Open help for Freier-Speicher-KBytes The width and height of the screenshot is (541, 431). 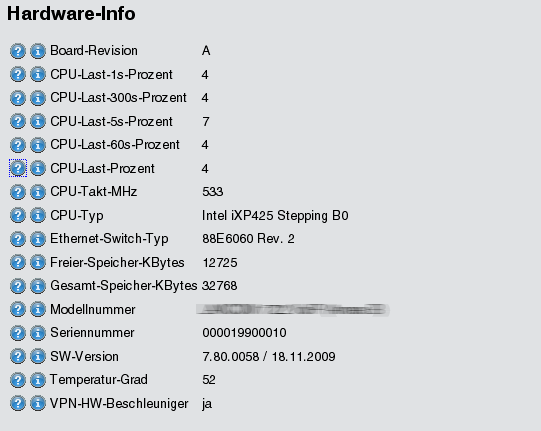point(18,262)
